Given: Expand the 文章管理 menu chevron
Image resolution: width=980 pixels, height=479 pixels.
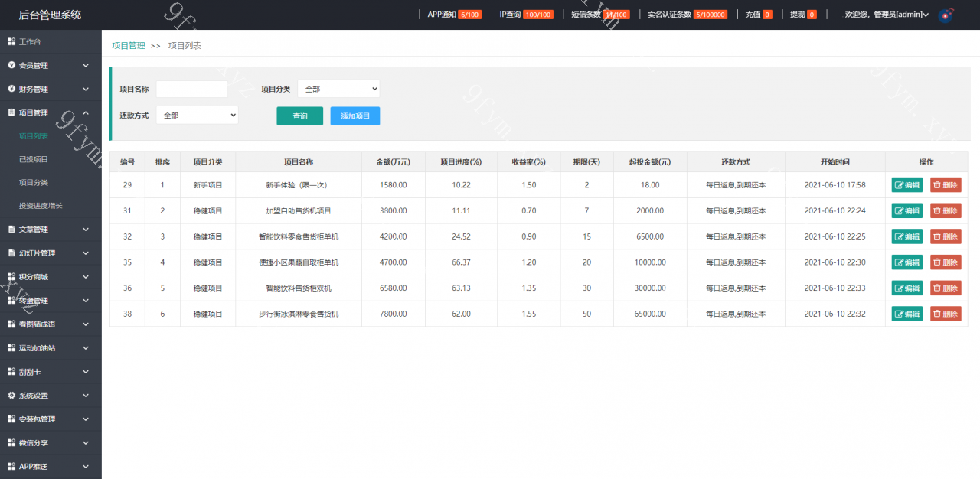Looking at the screenshot, I should pos(86,230).
